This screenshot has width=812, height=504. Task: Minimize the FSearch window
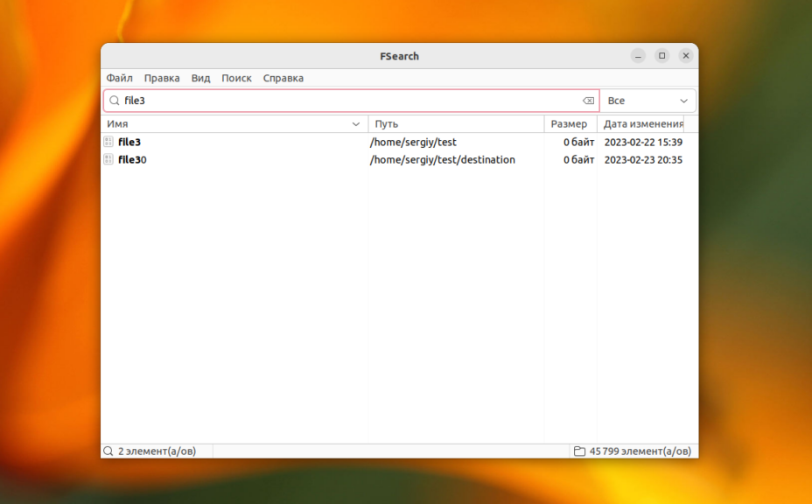click(x=638, y=56)
